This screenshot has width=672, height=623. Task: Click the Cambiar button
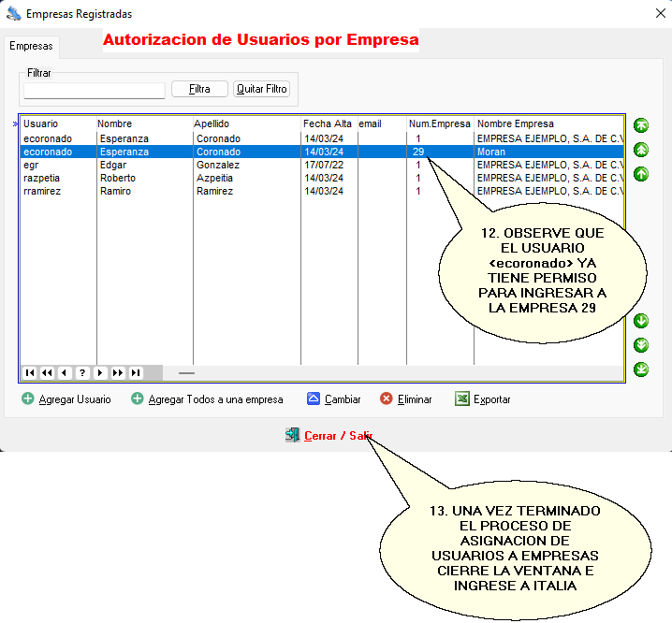(x=334, y=398)
